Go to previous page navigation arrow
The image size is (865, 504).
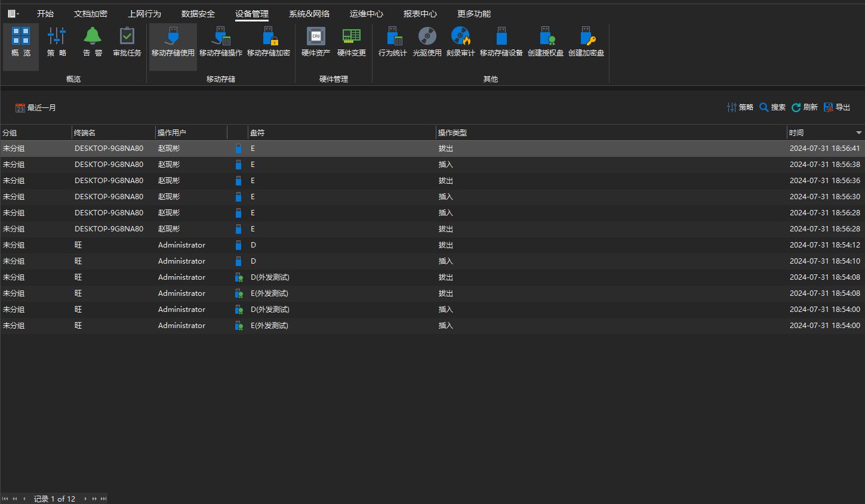coord(15,499)
